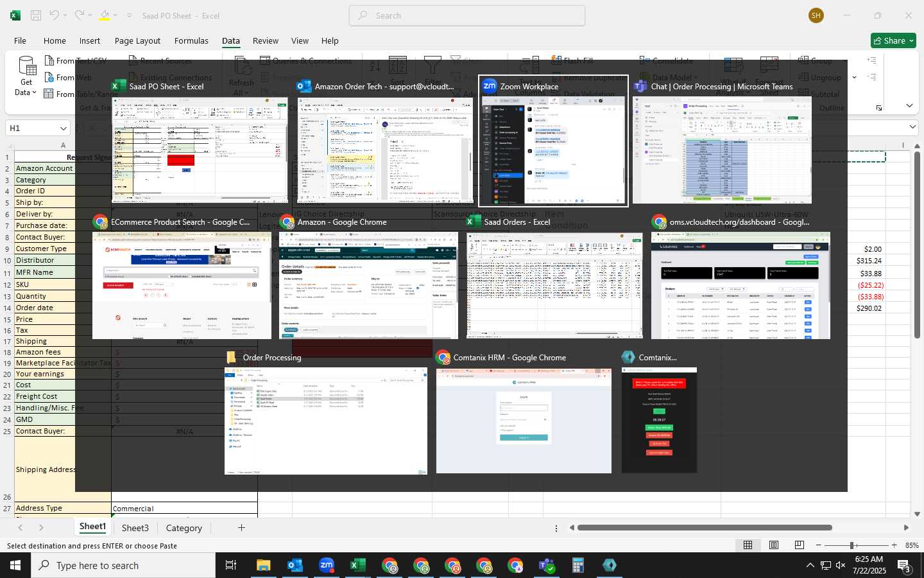Image resolution: width=924 pixels, height=578 pixels.
Task: Open the Ungroup dropdown arrow
Action: click(854, 78)
